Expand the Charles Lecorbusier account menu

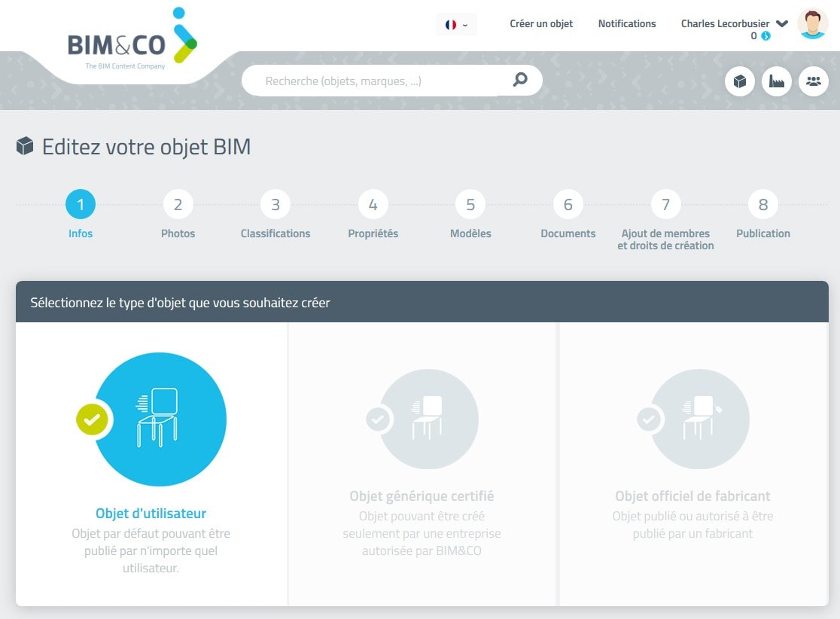pyautogui.click(x=782, y=23)
